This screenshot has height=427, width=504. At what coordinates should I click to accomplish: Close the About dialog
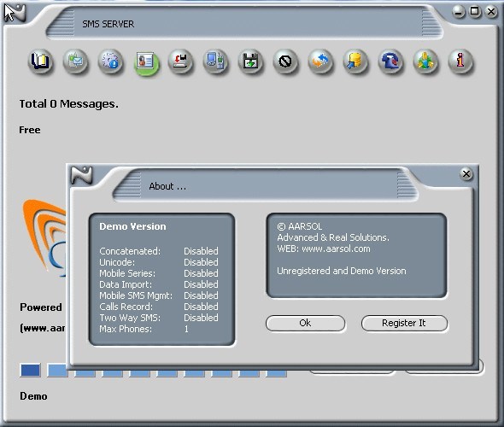(466, 174)
